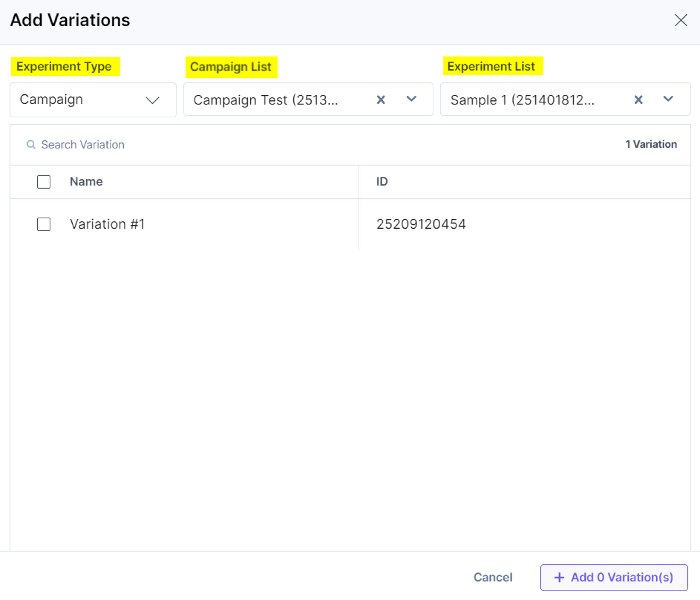Screen dimensions: 700x600
Task: Click the ID value 25209120454
Action: (421, 224)
